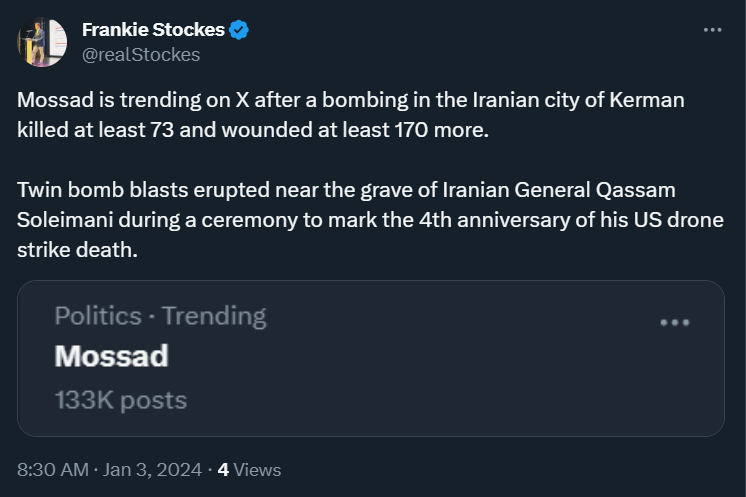Click the blue verified badge
Image resolution: width=746 pixels, height=497 pixels.
(239, 31)
